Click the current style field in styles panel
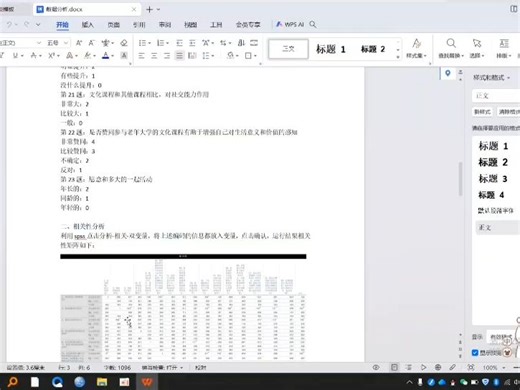 coord(496,96)
